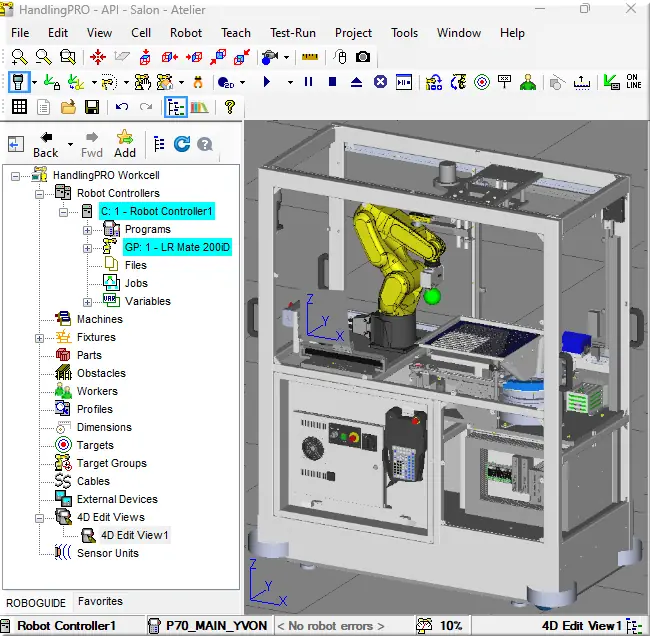The width and height of the screenshot is (650, 636).
Task: Undo the last action
Action: click(122, 107)
